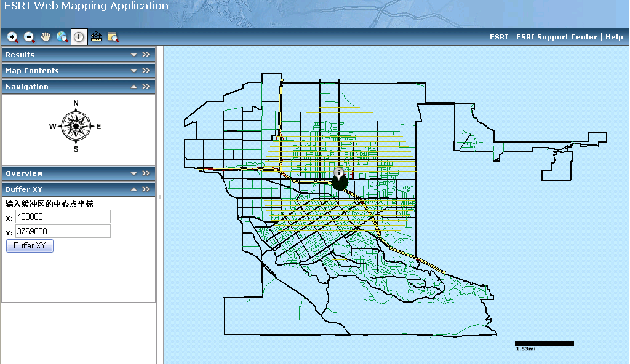This screenshot has height=364, width=630.
Task: Open the magnifier window tool
Action: [x=113, y=37]
